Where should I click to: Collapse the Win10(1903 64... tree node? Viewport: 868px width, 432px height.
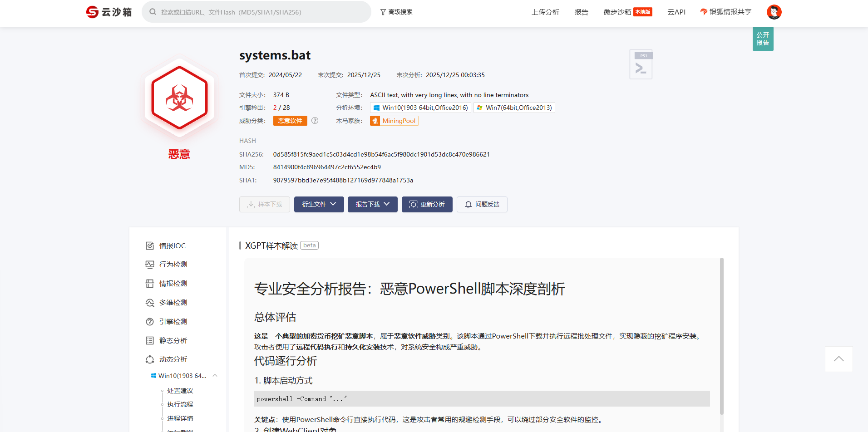point(215,376)
